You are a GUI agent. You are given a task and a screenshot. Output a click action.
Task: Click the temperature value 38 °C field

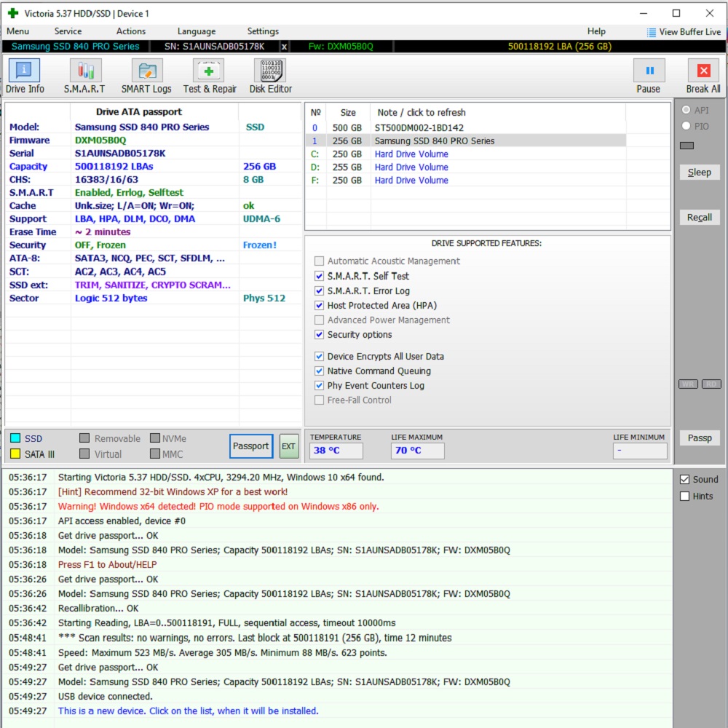pos(336,451)
